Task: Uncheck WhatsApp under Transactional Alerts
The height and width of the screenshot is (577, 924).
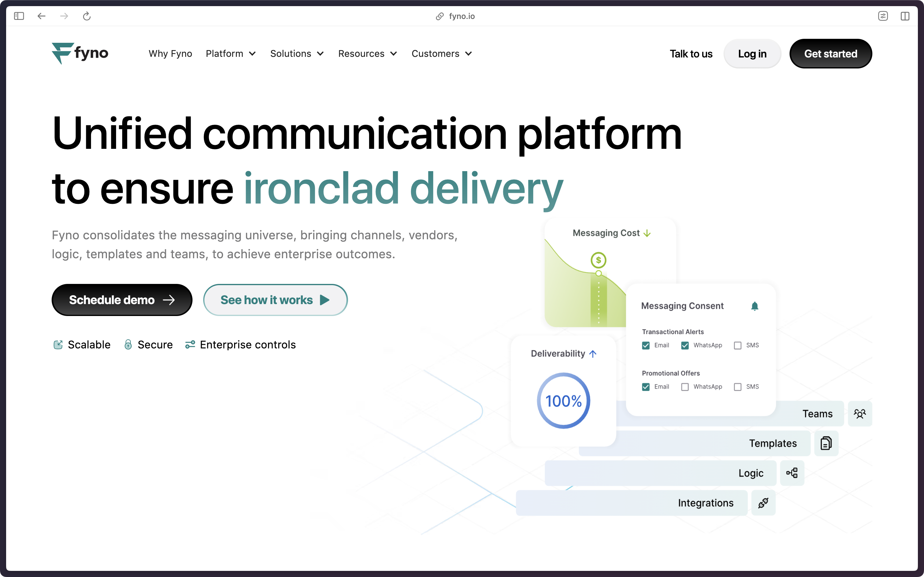Action: tap(685, 345)
